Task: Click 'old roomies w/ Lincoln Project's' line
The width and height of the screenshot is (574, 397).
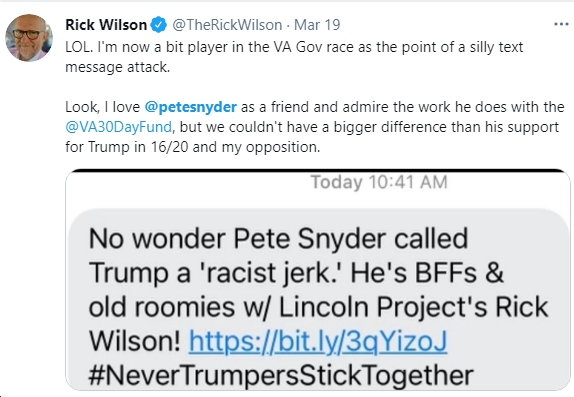Action: point(288,307)
